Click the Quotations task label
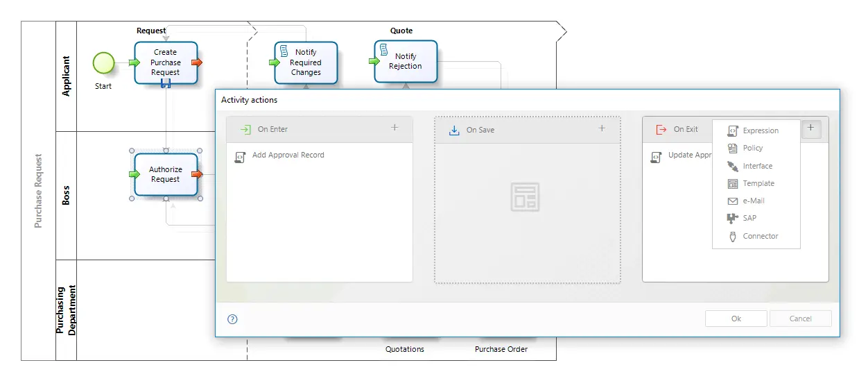Screen dimensions: 868x381 pyautogui.click(x=405, y=349)
